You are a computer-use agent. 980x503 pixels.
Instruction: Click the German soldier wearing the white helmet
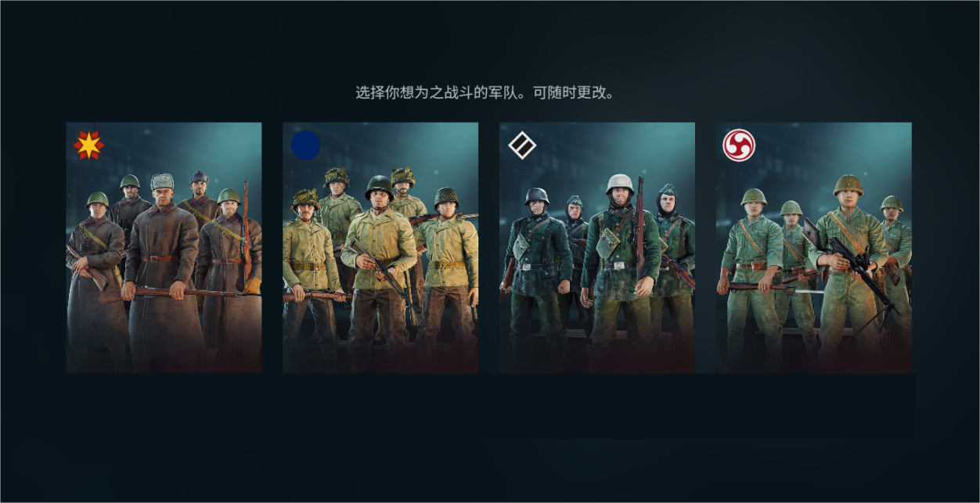(x=620, y=266)
